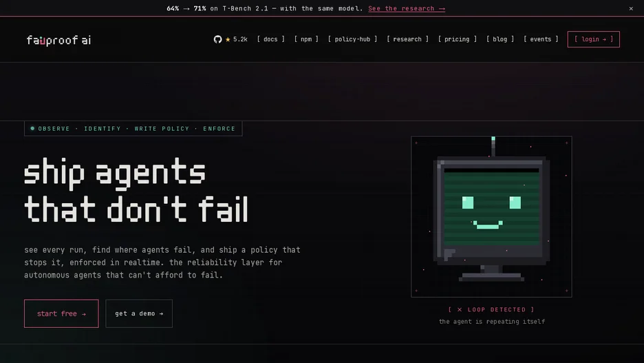View the pricing page
Viewport: 644px width, 363px height.
tap(457, 39)
